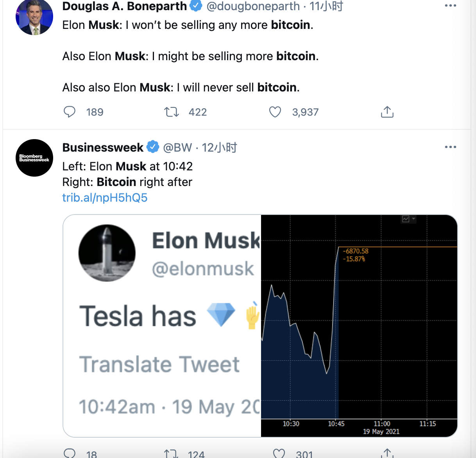Reply to Douglas Boneparth's tweet
Image resolution: width=476 pixels, height=458 pixels.
pos(70,112)
